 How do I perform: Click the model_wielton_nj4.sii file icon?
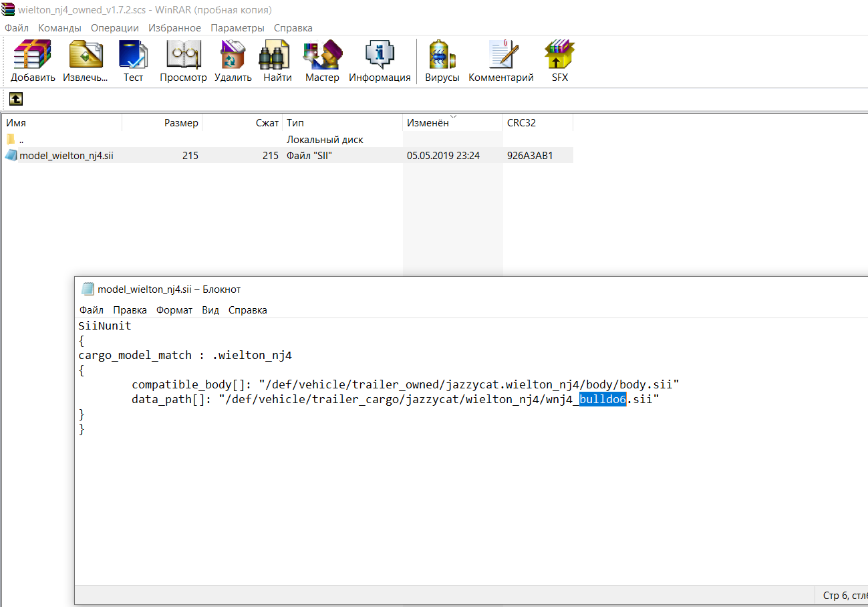11,155
